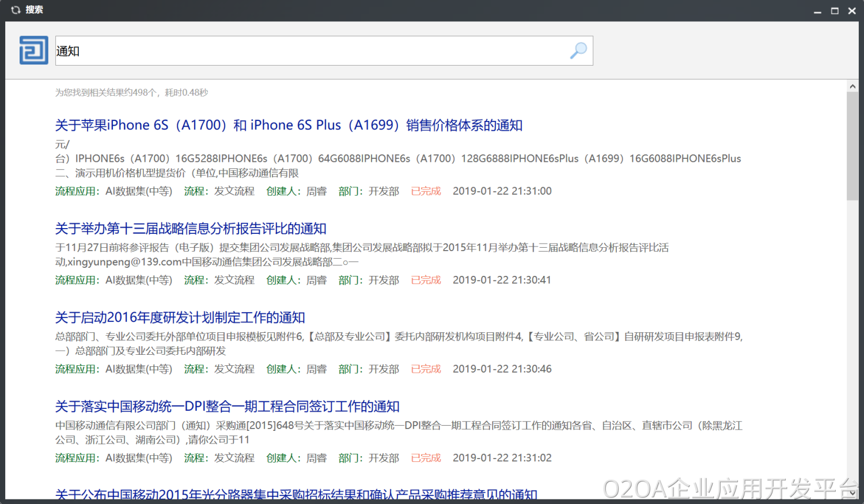864x504 pixels.
Task: Click 已完成 status of the iPhone 6S result
Action: [x=426, y=191]
